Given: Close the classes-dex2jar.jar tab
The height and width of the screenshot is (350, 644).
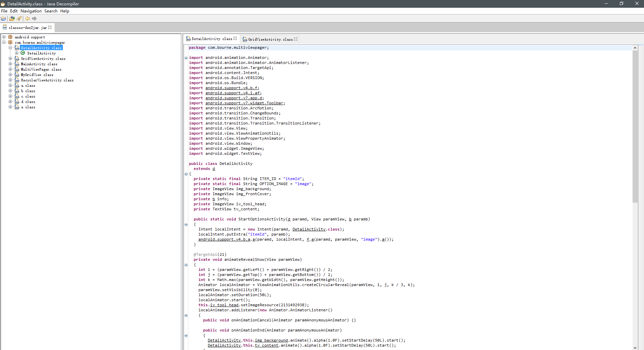Looking at the screenshot, I should pos(50,27).
